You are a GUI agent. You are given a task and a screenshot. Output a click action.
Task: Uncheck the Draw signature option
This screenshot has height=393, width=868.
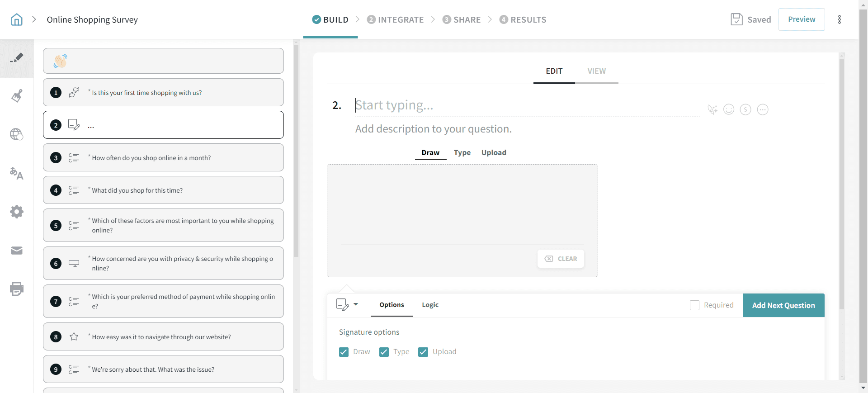pos(344,352)
